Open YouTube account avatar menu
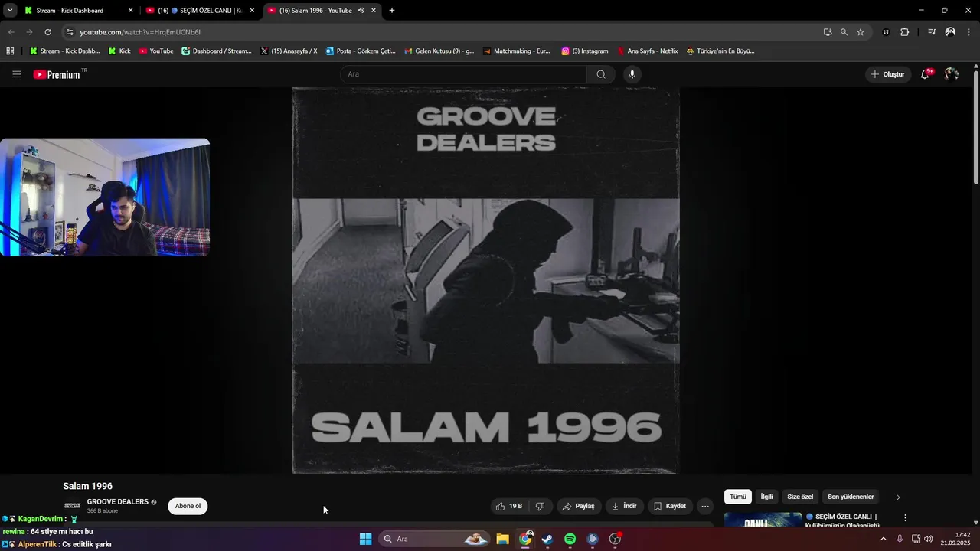Image resolution: width=980 pixels, height=551 pixels. [952, 74]
